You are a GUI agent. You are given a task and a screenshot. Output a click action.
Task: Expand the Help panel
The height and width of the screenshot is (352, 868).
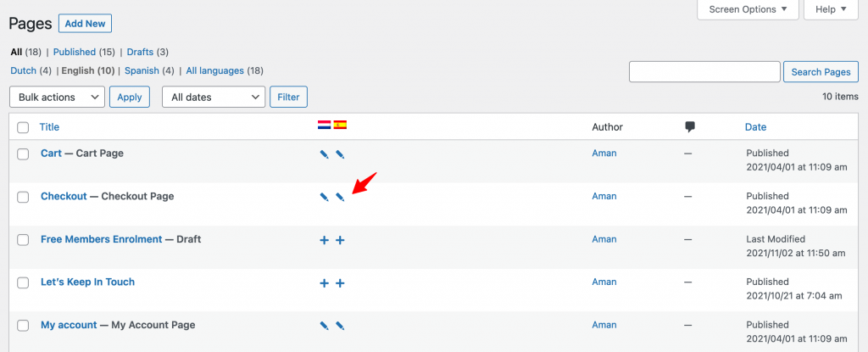[831, 9]
